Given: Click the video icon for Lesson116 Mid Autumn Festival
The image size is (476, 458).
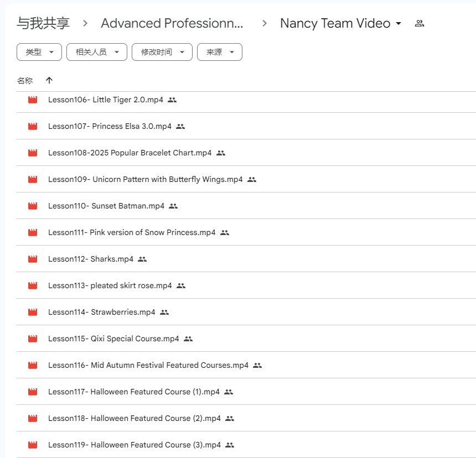Looking at the screenshot, I should point(33,365).
